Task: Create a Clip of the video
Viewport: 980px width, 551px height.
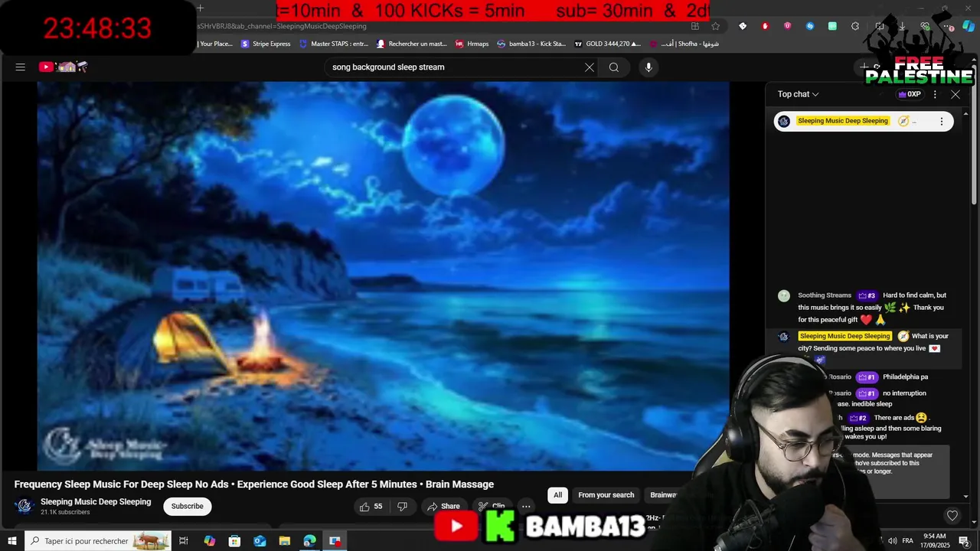Action: coord(492,507)
